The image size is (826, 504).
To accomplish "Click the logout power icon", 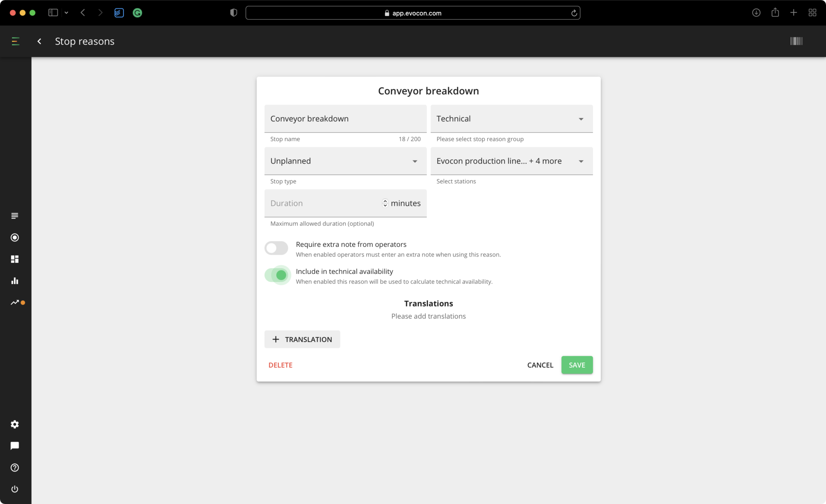I will pyautogui.click(x=15, y=489).
